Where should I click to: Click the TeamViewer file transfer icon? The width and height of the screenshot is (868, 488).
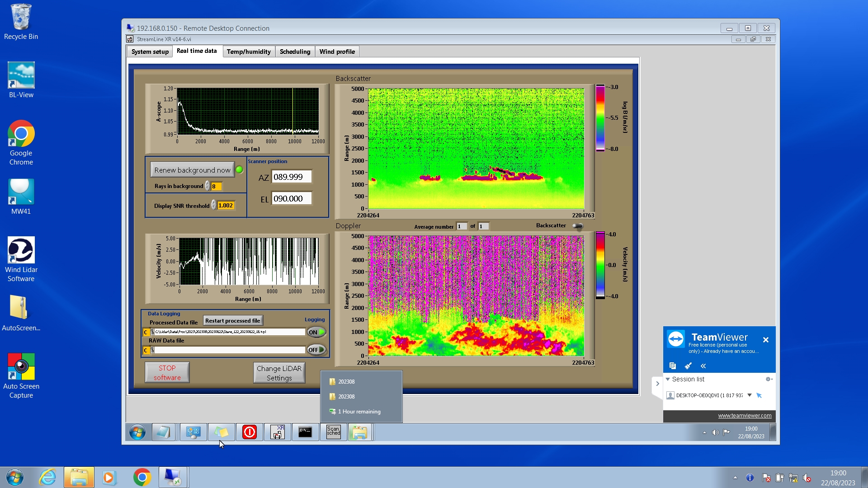click(x=673, y=366)
